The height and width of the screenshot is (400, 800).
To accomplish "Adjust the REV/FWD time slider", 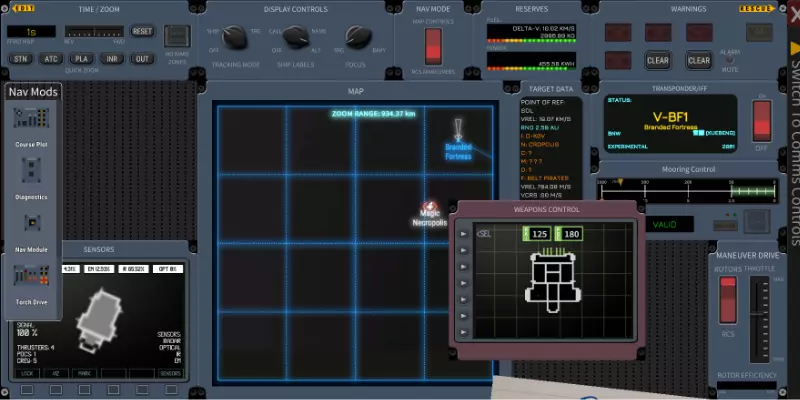I will pos(94,32).
